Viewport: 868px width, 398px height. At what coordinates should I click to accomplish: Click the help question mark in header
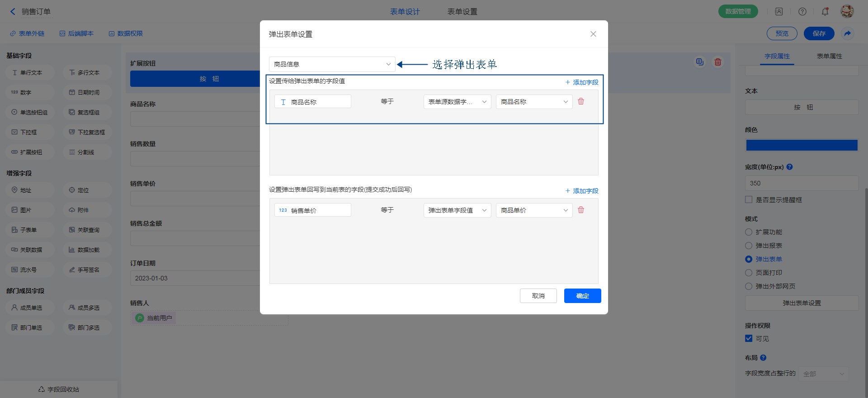(802, 12)
